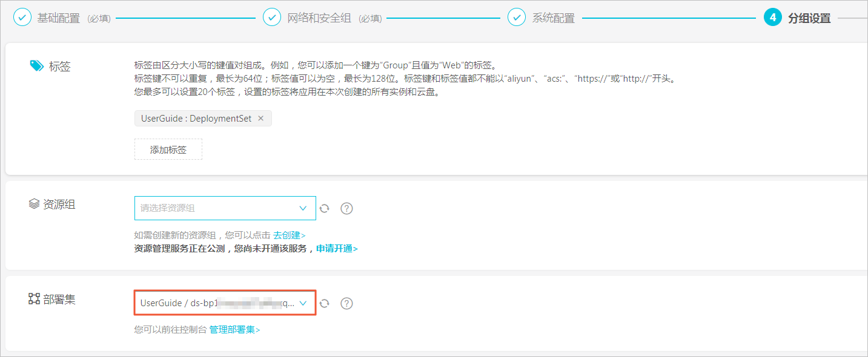Click the 资源组 section heading
868x357 pixels.
59,205
